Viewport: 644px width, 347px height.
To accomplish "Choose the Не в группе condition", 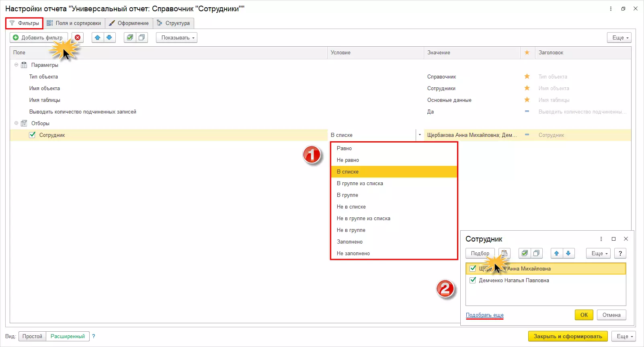I will [394, 230].
